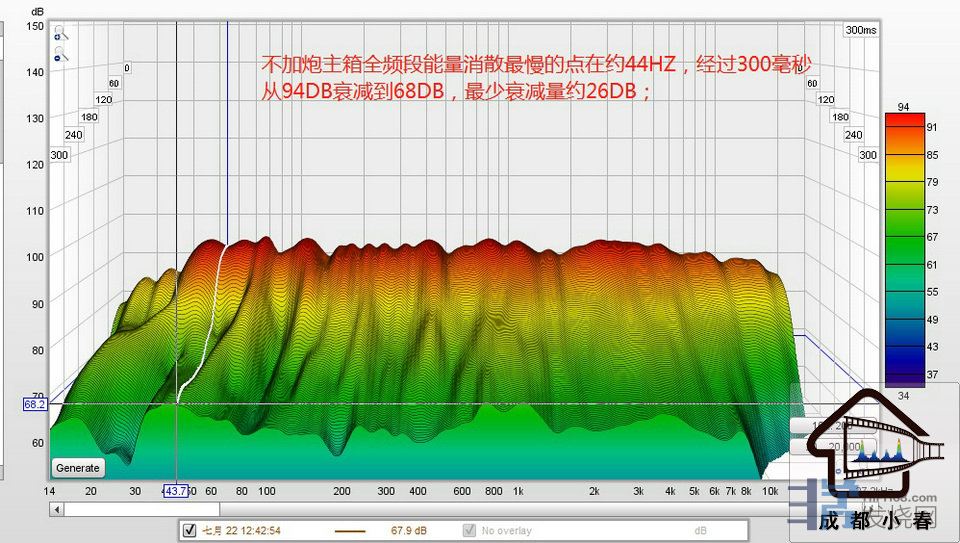Select the 七月 22 12:42:54 measurement label
The image size is (960, 543).
point(242,531)
